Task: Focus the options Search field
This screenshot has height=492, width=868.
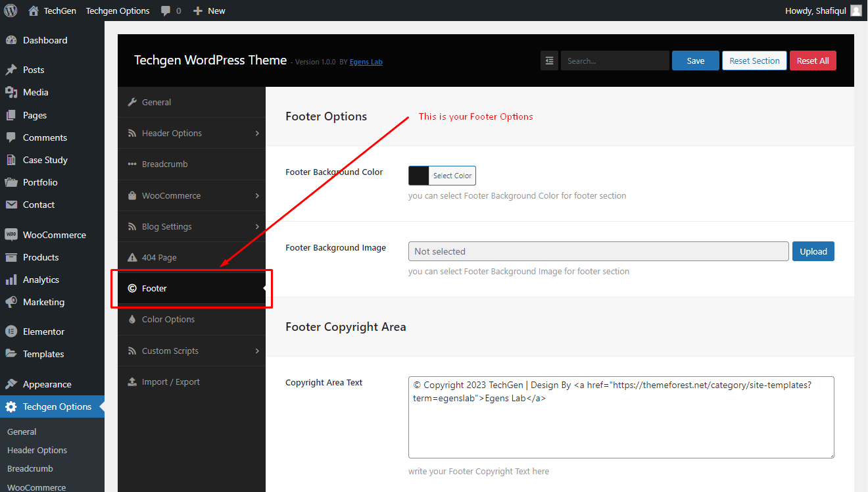Action: click(x=615, y=61)
